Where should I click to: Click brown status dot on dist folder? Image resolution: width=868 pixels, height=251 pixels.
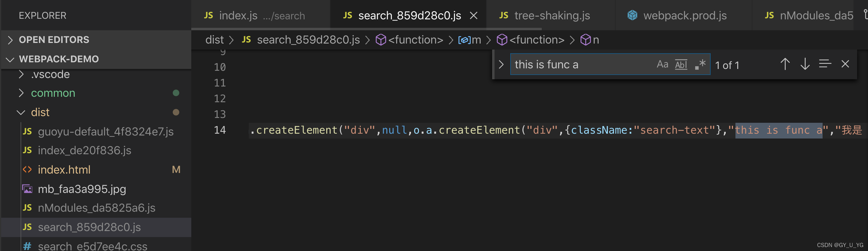(x=176, y=112)
